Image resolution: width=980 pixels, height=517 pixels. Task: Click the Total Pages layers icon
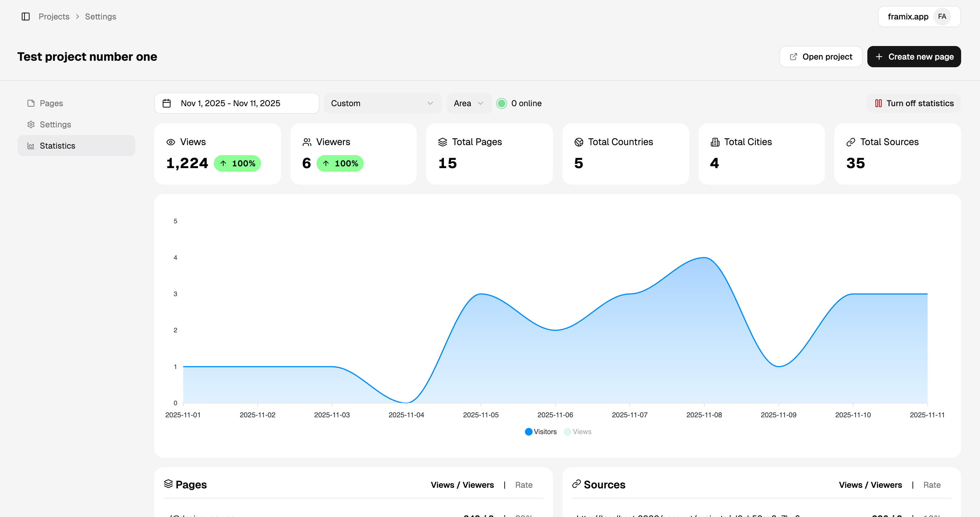pyautogui.click(x=442, y=142)
